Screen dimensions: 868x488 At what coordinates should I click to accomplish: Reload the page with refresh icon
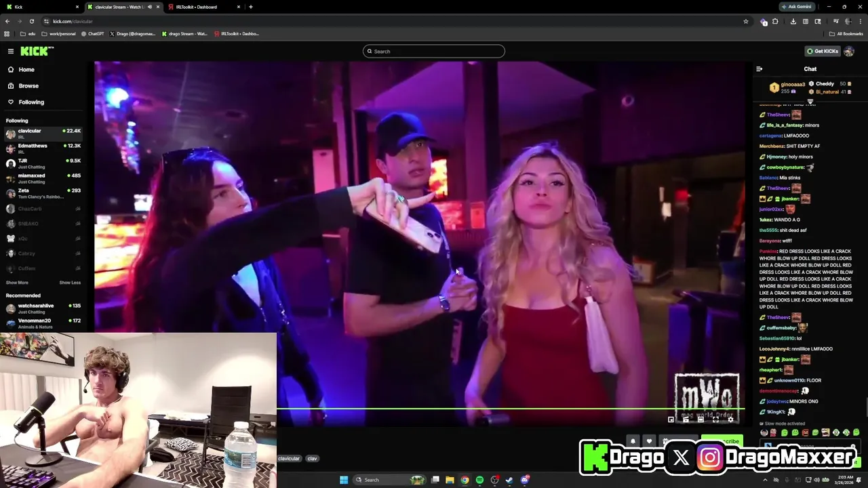32,21
